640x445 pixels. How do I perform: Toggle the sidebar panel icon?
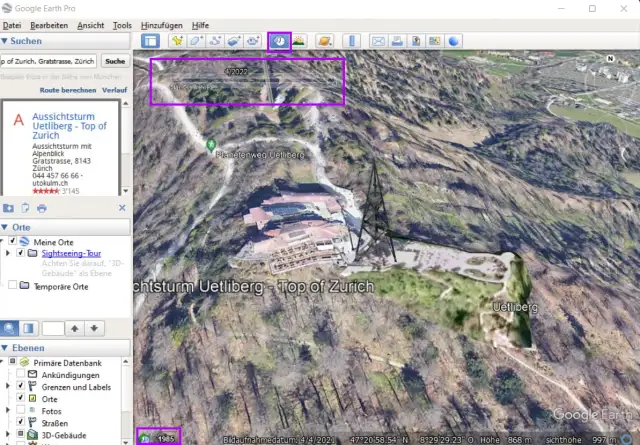coord(150,41)
